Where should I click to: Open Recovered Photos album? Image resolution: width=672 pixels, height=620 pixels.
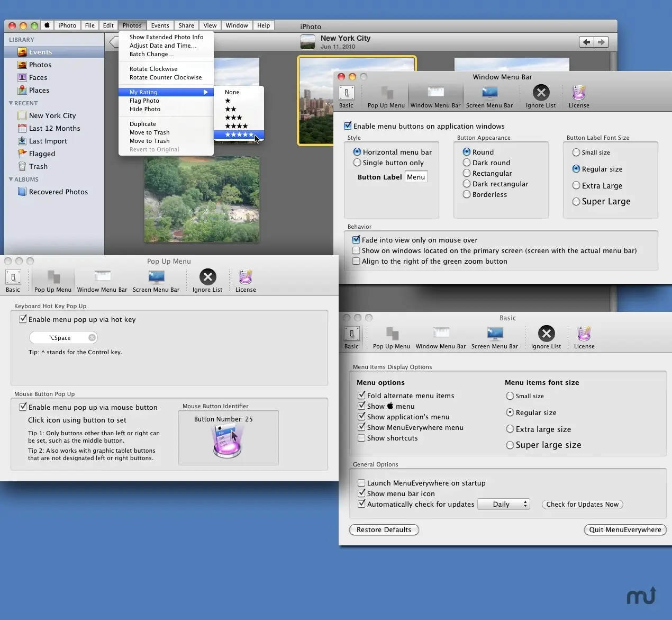pos(54,192)
